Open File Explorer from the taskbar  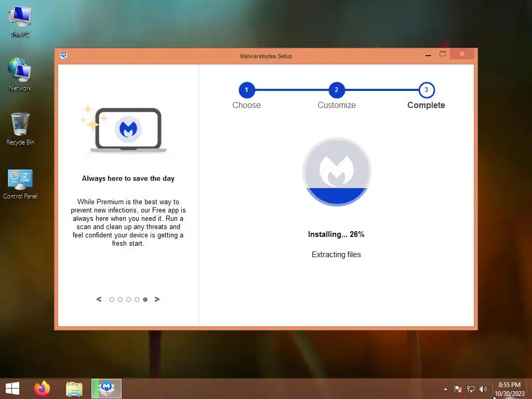74,389
